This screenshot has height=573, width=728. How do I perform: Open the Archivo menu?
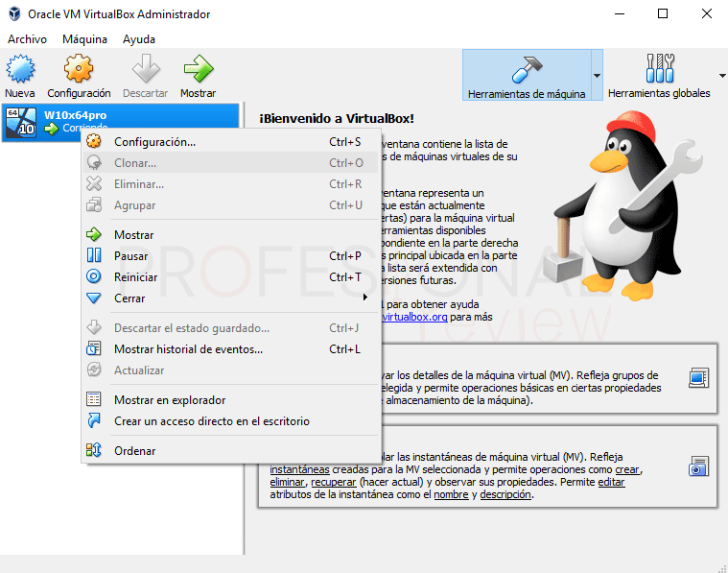tap(27, 39)
